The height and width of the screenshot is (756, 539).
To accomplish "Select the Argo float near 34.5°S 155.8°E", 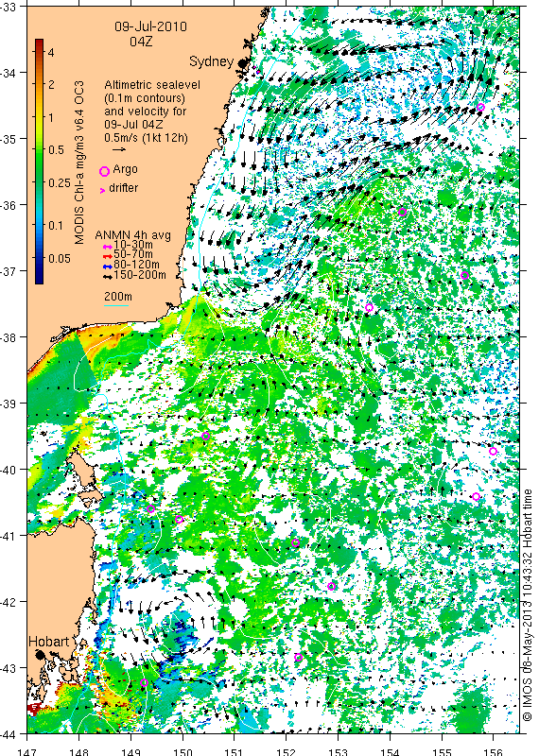I will pos(480,107).
